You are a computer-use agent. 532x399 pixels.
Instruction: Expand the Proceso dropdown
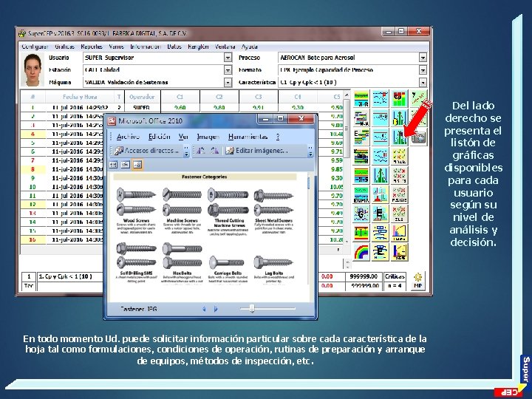(423, 58)
